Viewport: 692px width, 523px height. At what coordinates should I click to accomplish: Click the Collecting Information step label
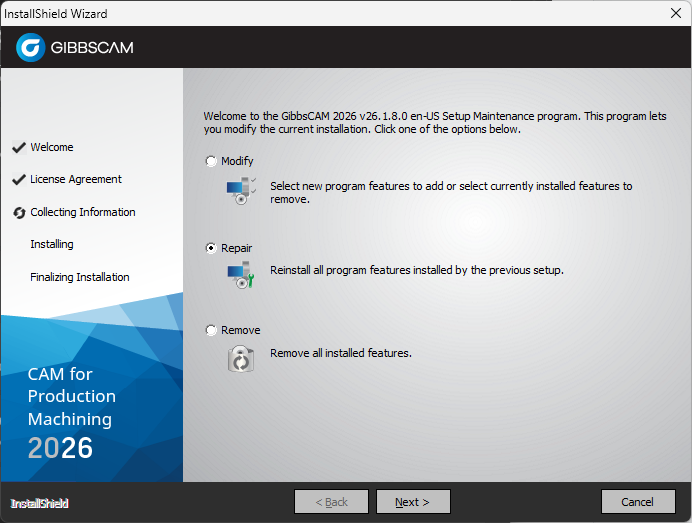pyautogui.click(x=83, y=212)
